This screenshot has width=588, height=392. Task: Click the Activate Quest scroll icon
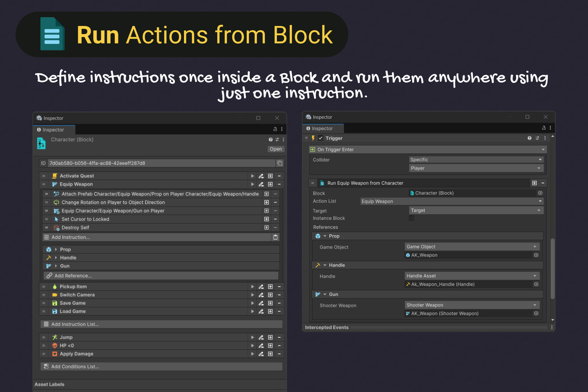pos(53,175)
